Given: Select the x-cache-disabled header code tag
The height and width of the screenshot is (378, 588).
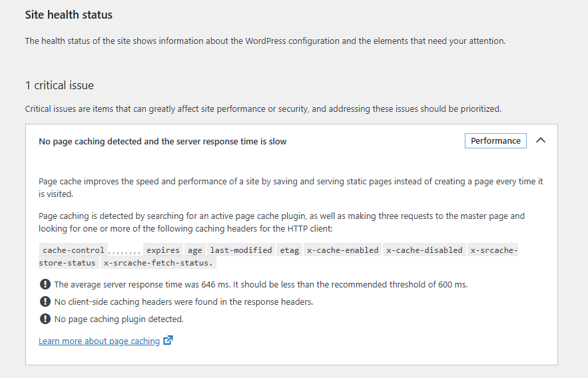Looking at the screenshot, I should [x=424, y=250].
